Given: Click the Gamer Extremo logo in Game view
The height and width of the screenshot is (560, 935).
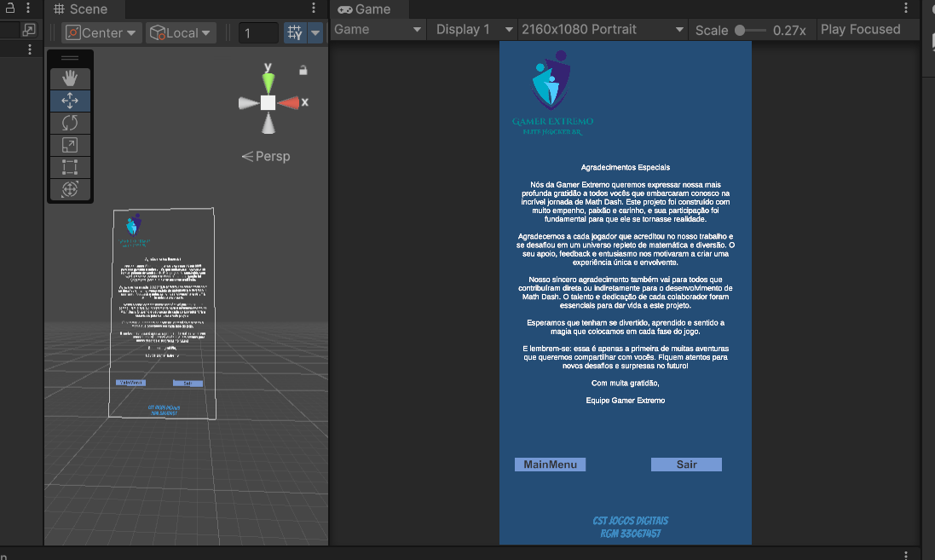Looking at the screenshot, I should point(552,93).
